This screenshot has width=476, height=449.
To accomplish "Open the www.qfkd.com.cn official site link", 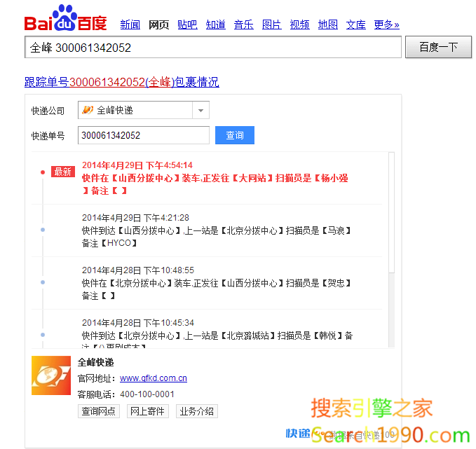I will pos(154,378).
